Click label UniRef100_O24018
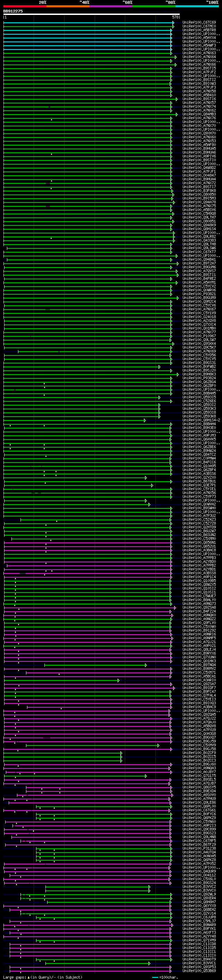Screen dimensions: 222x980 (199, 317)
